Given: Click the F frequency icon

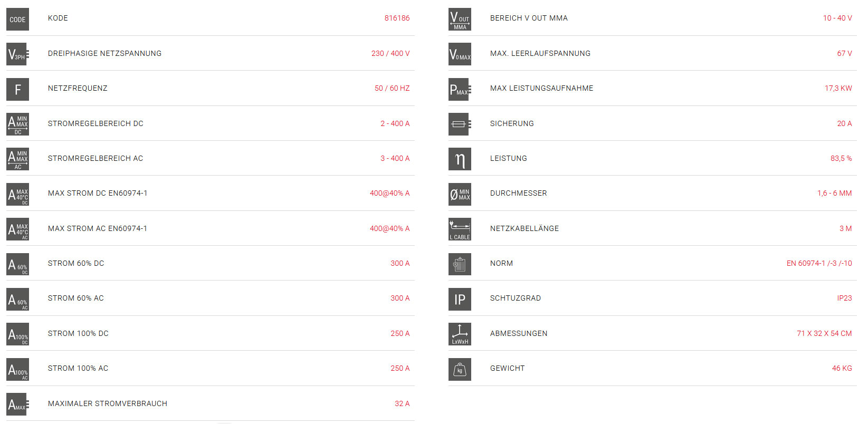Looking at the screenshot, I should click(17, 89).
